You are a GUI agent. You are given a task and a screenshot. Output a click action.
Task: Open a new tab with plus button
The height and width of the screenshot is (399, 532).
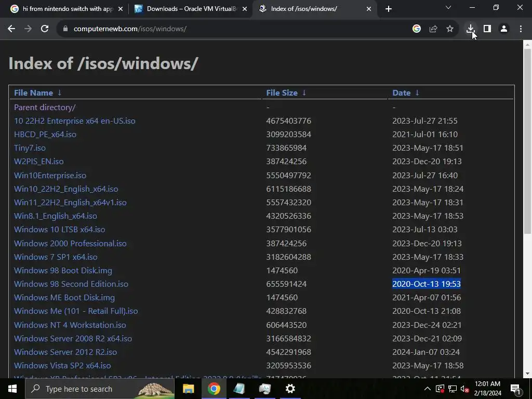(389, 9)
